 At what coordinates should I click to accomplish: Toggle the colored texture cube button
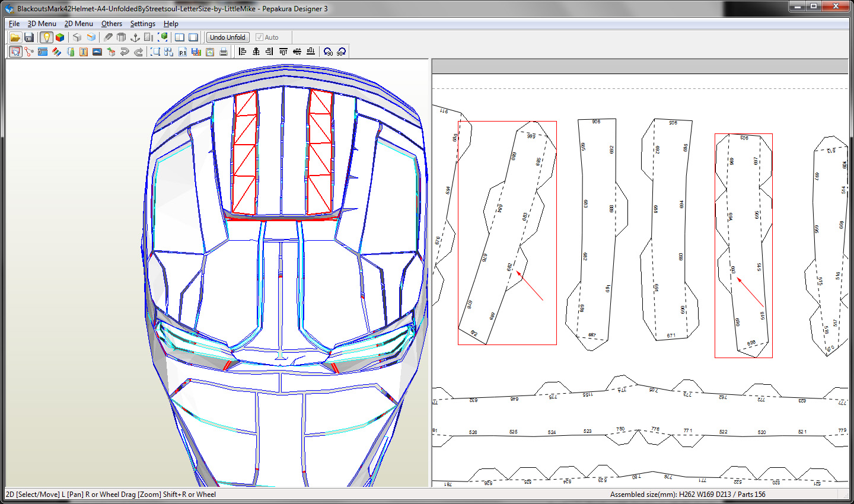tap(60, 37)
